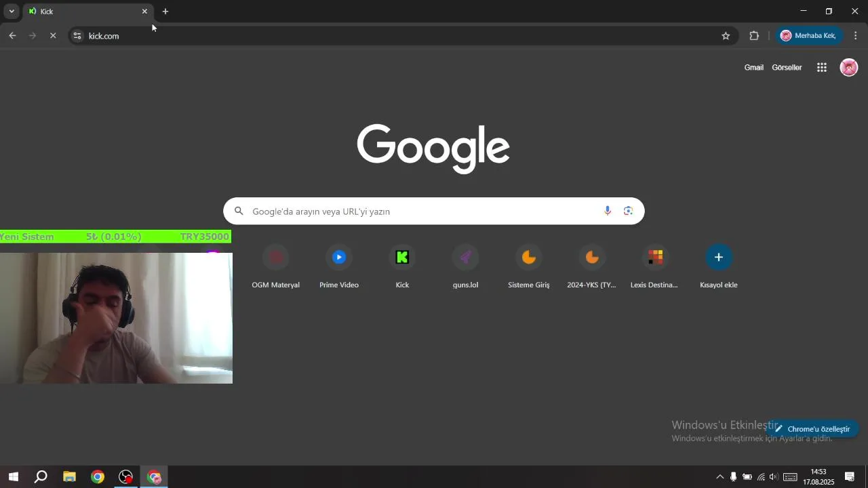The height and width of the screenshot is (488, 868).
Task: Click the microphone tray icon
Action: coord(733,477)
